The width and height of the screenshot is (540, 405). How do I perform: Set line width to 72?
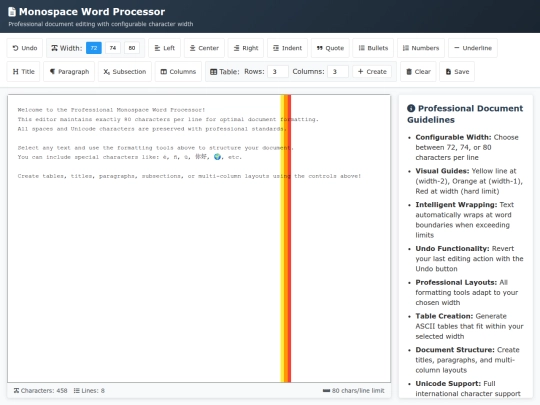pos(94,48)
